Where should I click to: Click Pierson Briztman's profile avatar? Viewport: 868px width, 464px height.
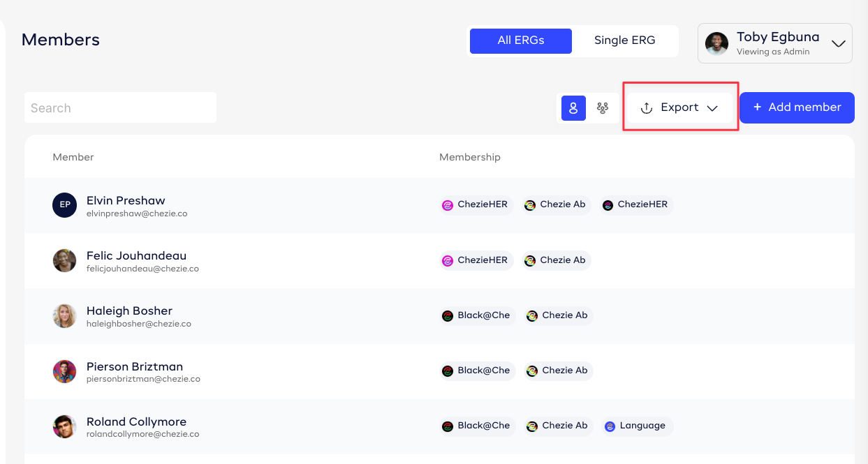click(64, 371)
